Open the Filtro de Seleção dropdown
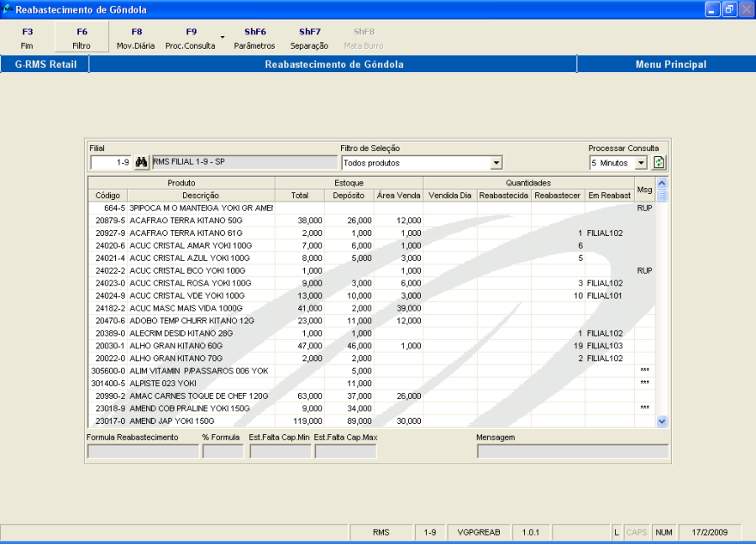Screen dimensions: 756x544 point(496,163)
